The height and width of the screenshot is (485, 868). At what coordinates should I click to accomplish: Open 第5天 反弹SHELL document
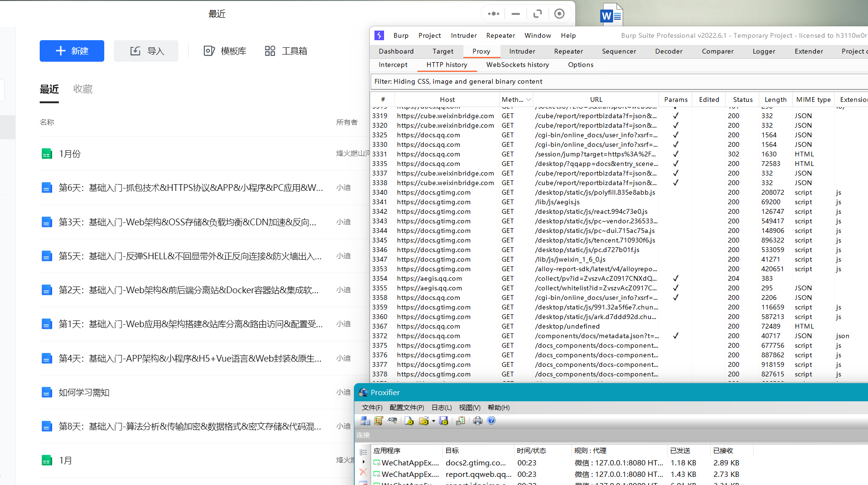(190, 256)
